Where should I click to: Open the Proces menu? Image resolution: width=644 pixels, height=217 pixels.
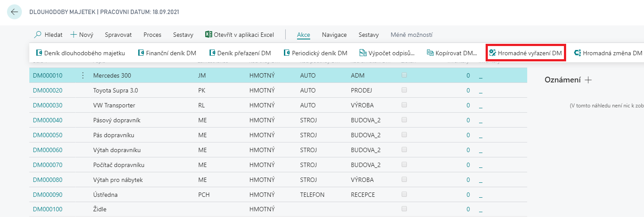[152, 35]
